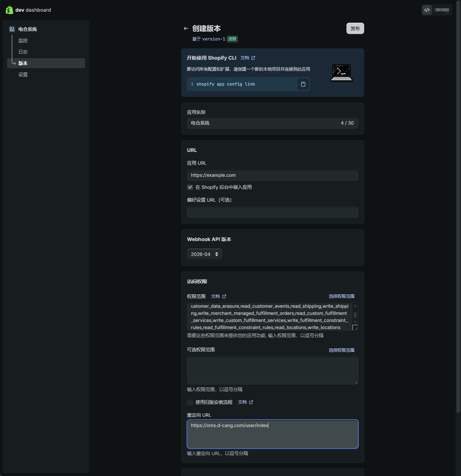Click 选择权限范围 for 可选权限范围
This screenshot has width=461, height=476.
coord(341,350)
